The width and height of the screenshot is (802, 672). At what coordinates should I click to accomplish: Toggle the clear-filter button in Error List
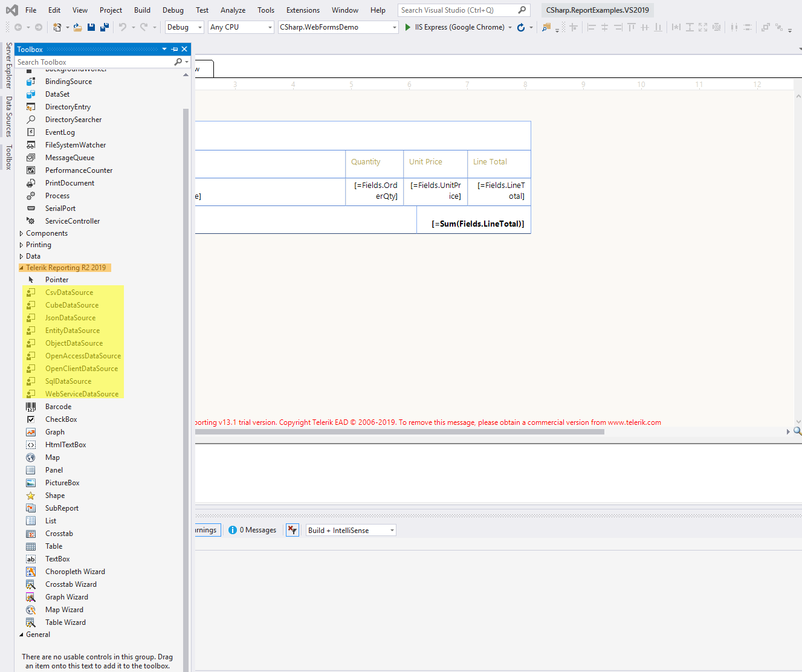click(293, 530)
